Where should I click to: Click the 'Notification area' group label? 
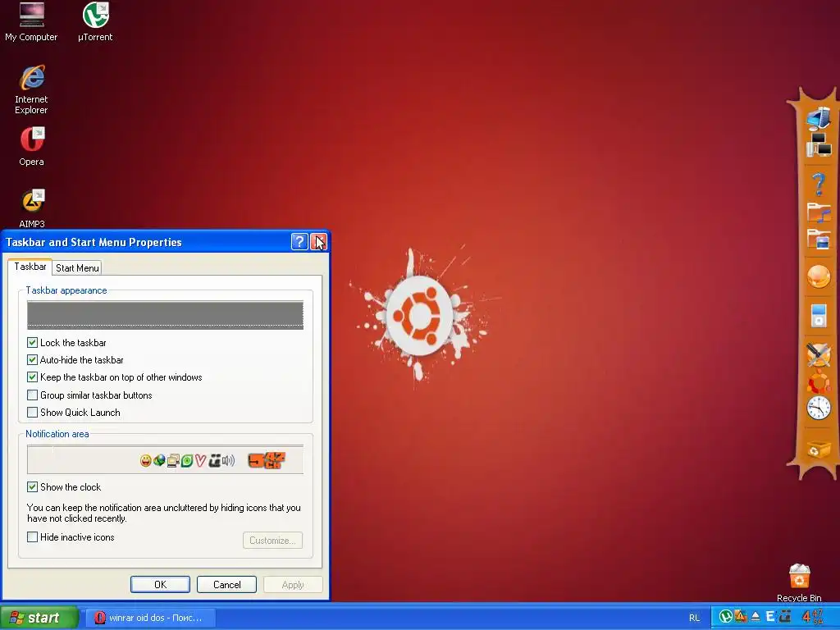click(57, 434)
